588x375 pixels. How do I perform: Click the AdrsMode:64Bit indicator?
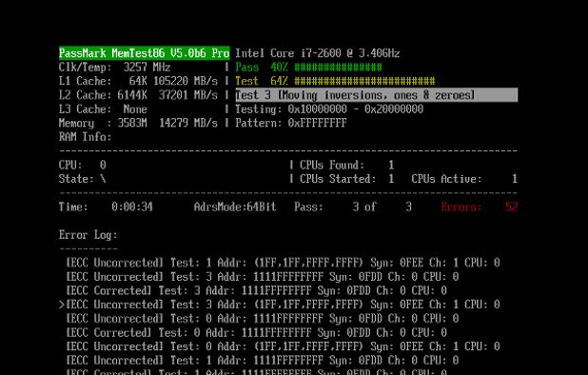[x=235, y=207]
